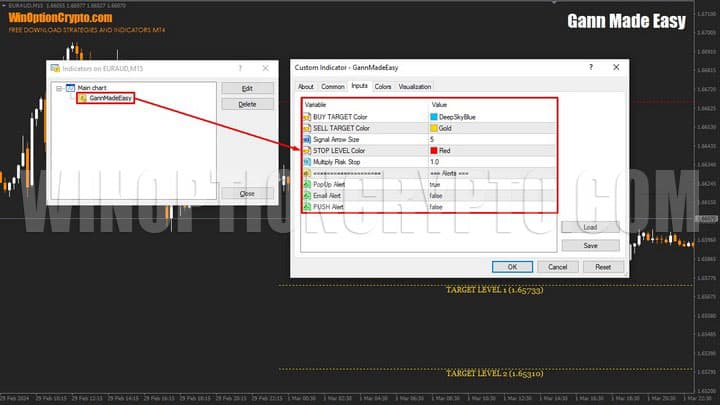The image size is (720, 405).
Task: Click the Edit button in Indicators window
Action: pos(247,89)
